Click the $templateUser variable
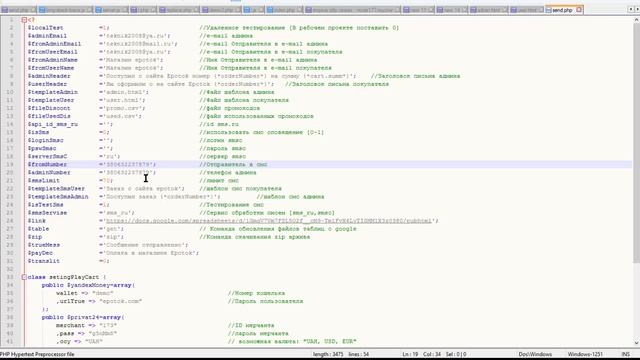The image size is (640, 360). click(51, 100)
